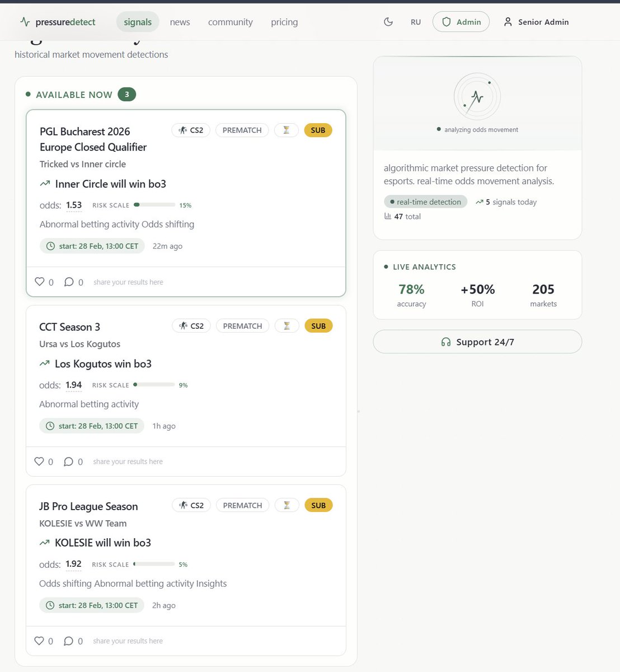Screen dimensions: 620x672
Task: Click hourglass icon on JB Pro League card
Action: pos(286,505)
